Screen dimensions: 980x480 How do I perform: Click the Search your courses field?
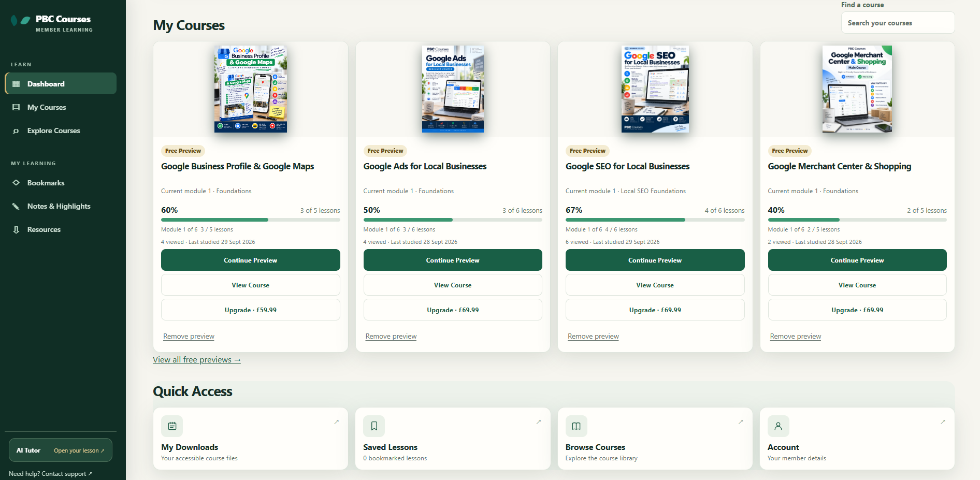[898, 23]
